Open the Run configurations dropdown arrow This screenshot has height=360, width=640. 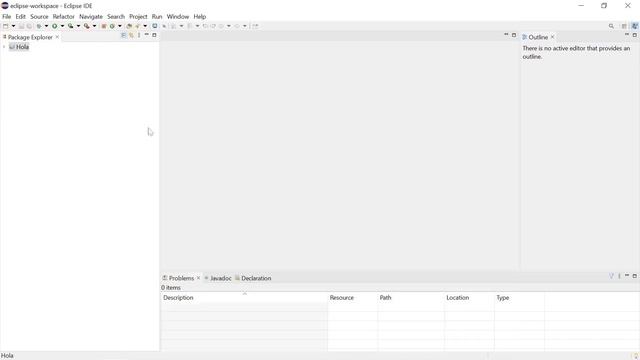[x=62, y=26]
